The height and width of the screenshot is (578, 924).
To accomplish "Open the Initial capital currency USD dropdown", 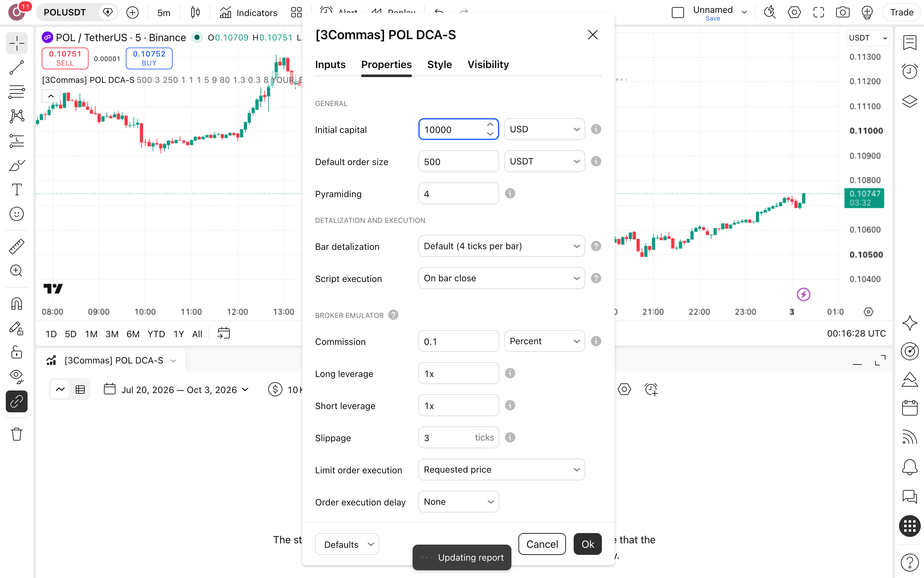I will point(544,129).
